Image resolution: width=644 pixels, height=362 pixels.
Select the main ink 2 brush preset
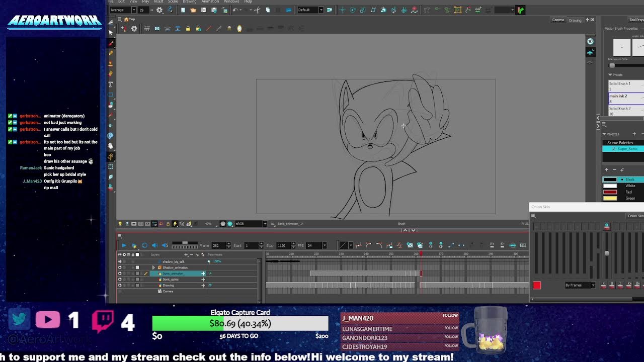tap(626, 98)
